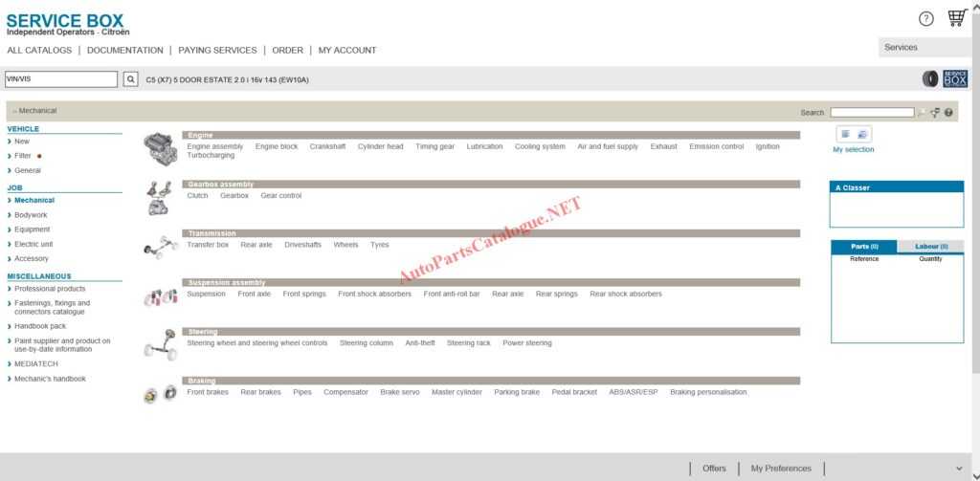Open the ALL CATALOGS menu

click(x=39, y=51)
